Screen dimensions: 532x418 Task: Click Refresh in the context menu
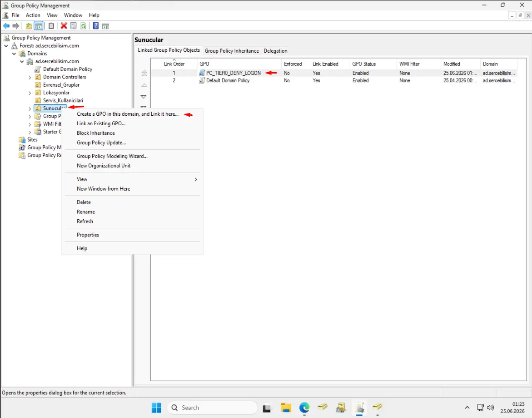(85, 221)
